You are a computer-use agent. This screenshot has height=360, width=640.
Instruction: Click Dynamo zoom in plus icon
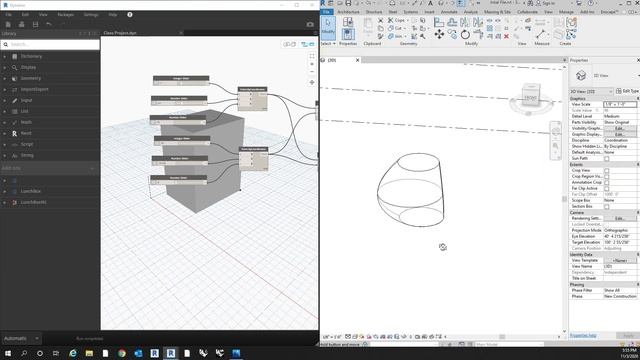312,64
